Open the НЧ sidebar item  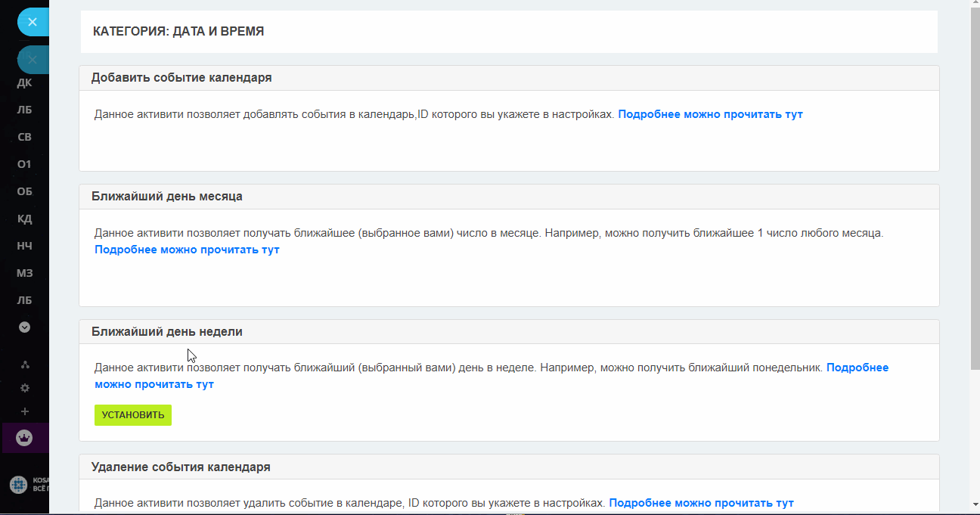pyautogui.click(x=24, y=246)
